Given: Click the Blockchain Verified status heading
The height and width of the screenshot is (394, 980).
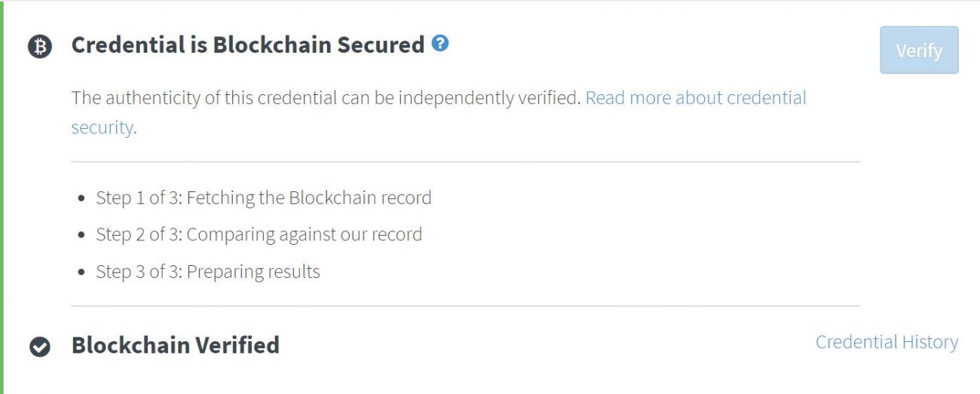Looking at the screenshot, I should click(176, 345).
